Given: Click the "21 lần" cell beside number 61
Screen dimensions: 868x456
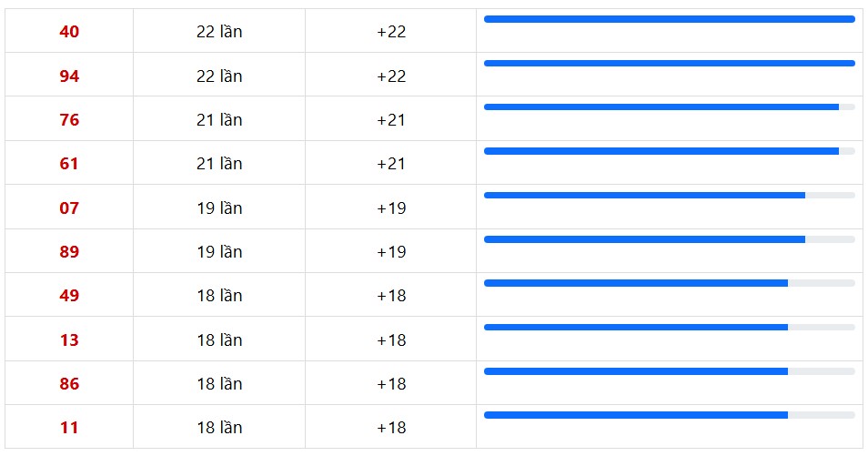Looking at the screenshot, I should pyautogui.click(x=219, y=164).
